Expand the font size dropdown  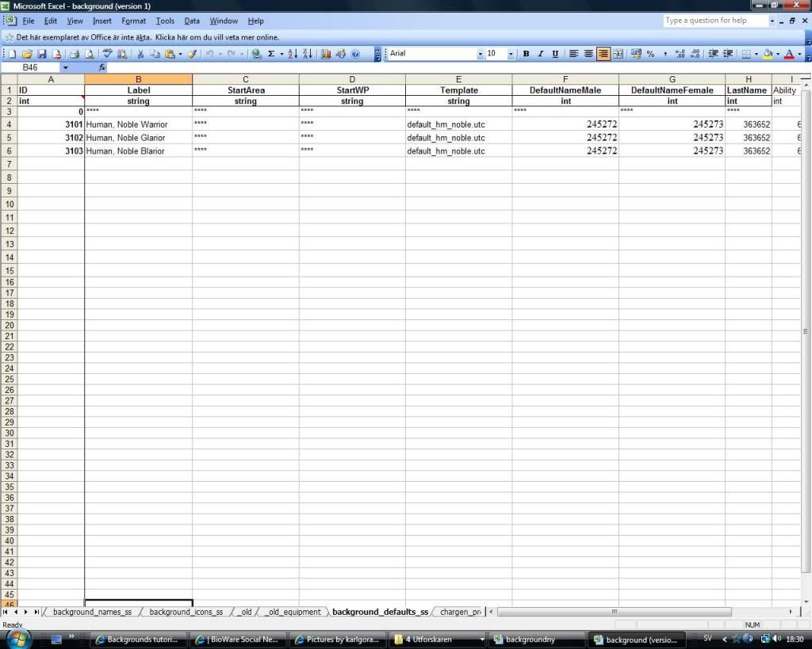pyautogui.click(x=511, y=54)
